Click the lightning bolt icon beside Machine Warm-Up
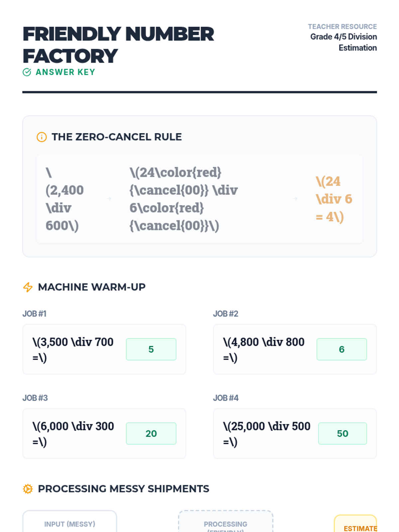The height and width of the screenshot is (532, 399). pos(28,287)
